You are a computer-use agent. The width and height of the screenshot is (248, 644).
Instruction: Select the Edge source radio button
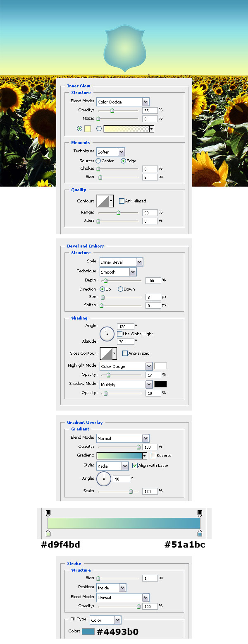coord(123,161)
